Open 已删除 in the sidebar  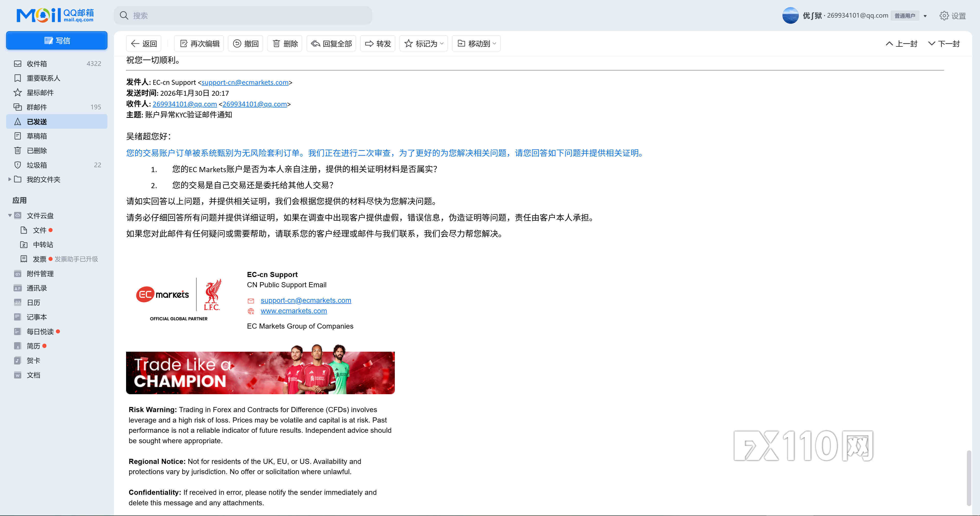coord(57,150)
